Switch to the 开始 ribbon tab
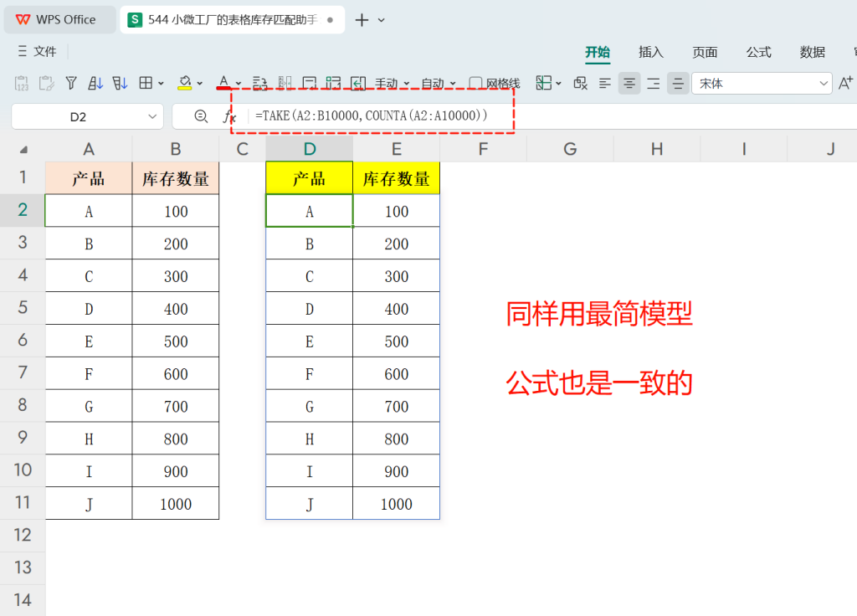 point(598,52)
